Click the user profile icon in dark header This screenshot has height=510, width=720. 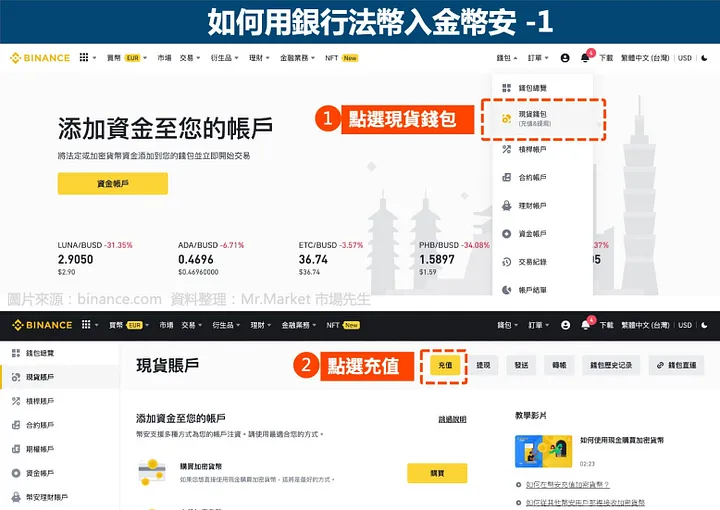(565, 325)
